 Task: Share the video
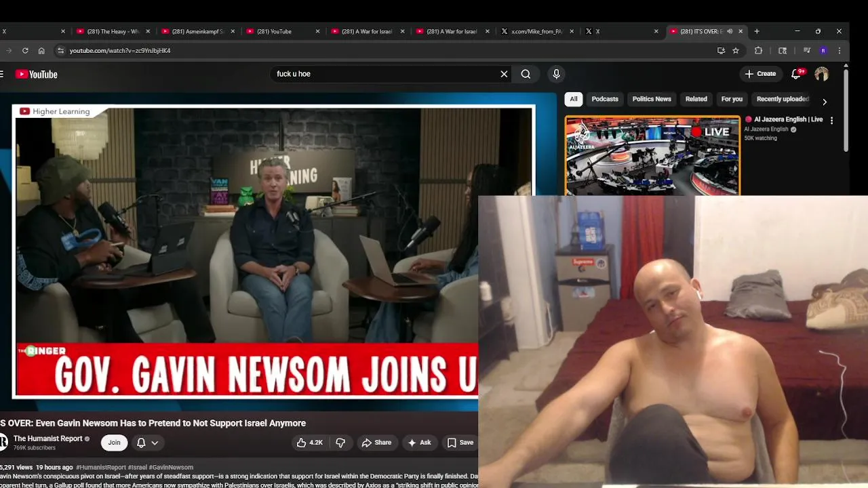pyautogui.click(x=376, y=443)
